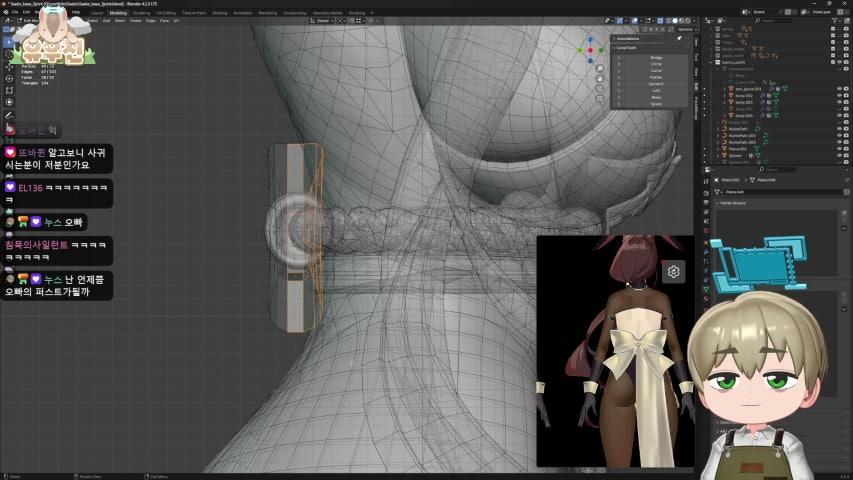Screen dimensions: 853x480
Task: Click pin icon in Annotations panel
Action: (679, 39)
